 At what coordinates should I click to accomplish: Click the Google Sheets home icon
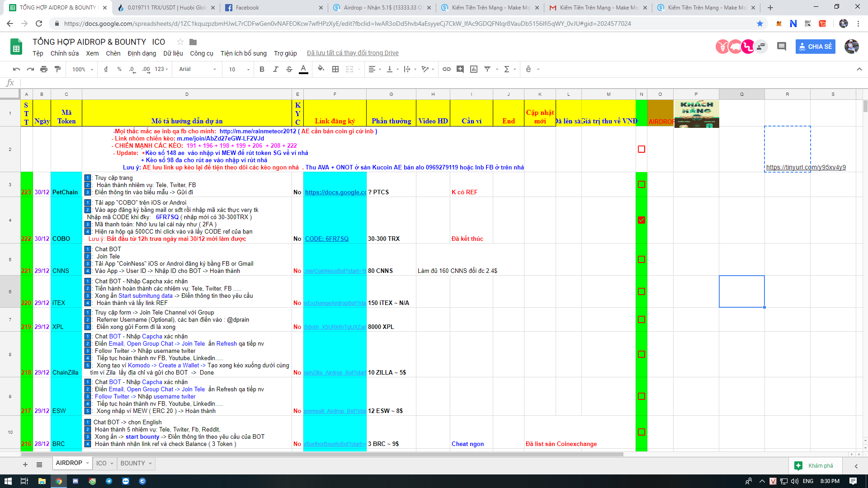pos(16,47)
